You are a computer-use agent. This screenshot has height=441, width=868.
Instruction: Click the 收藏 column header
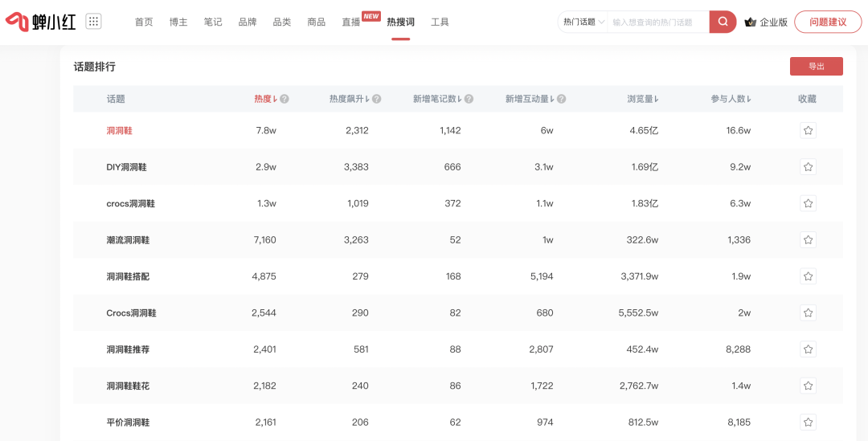(807, 99)
